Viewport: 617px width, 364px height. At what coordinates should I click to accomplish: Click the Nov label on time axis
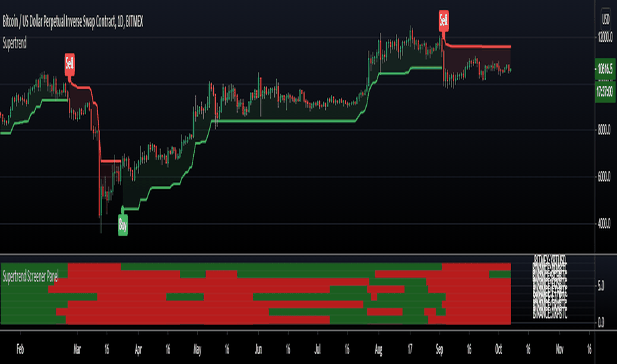[x=559, y=349]
